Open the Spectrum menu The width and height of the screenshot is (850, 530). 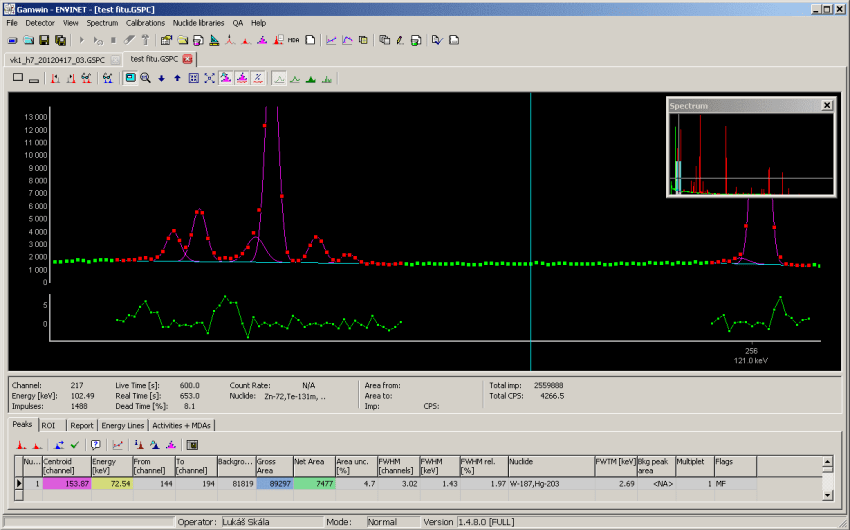[x=101, y=22]
